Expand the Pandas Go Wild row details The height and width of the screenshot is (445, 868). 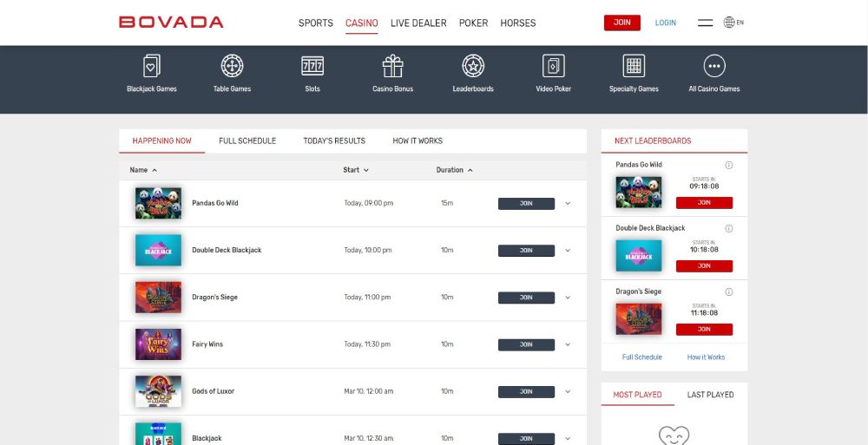pyautogui.click(x=568, y=204)
